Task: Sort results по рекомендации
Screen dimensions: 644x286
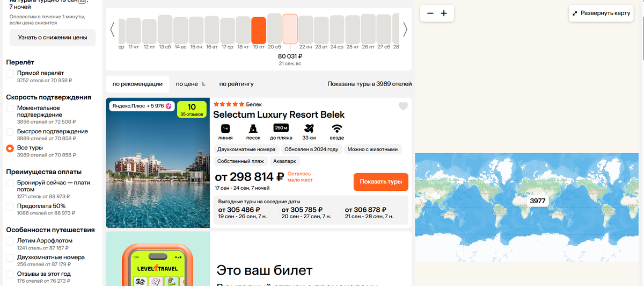Action: pos(137,84)
